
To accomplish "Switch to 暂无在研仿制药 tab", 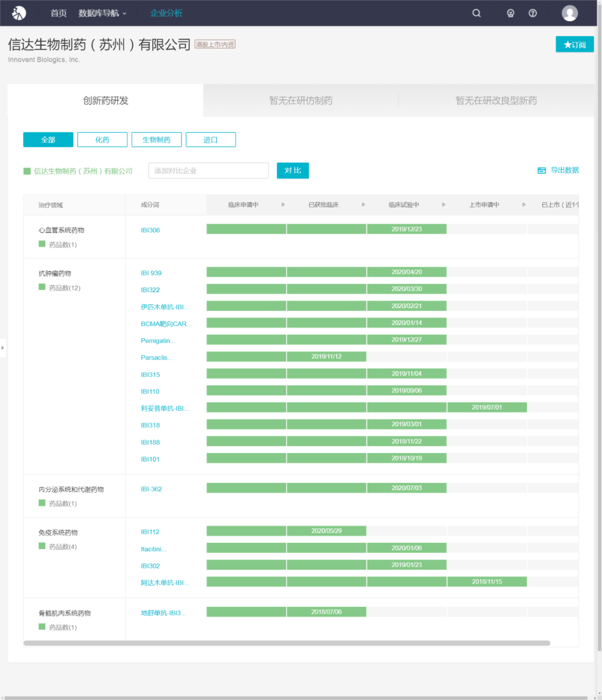I will [301, 100].
